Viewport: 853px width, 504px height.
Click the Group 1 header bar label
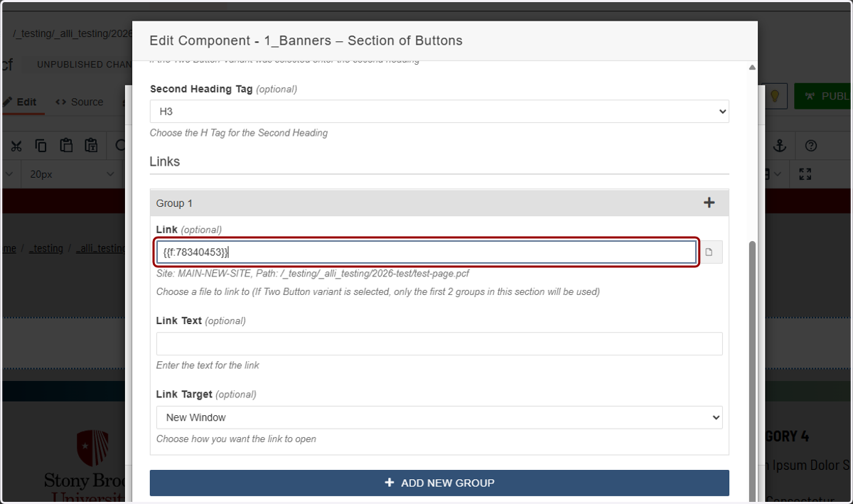[x=174, y=203]
